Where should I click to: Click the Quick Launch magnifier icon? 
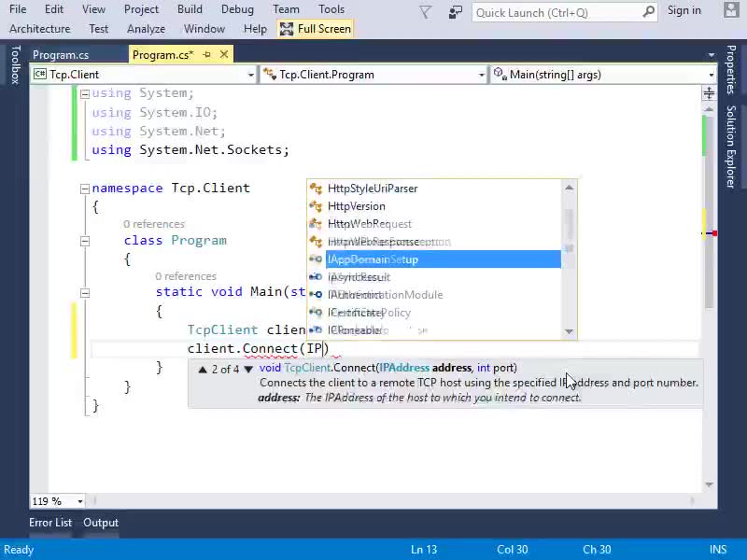[648, 12]
